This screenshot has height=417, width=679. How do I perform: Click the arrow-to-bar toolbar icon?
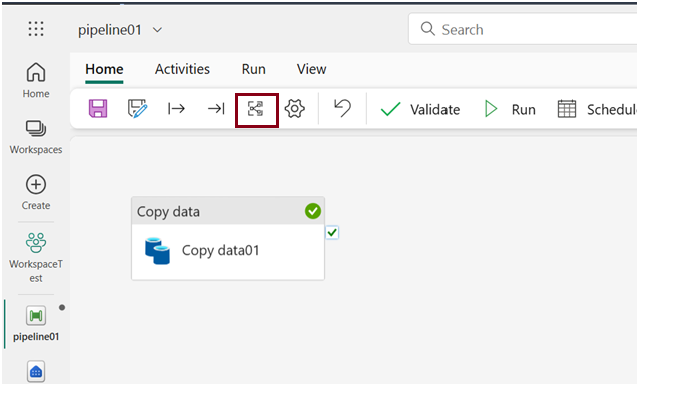pos(216,109)
